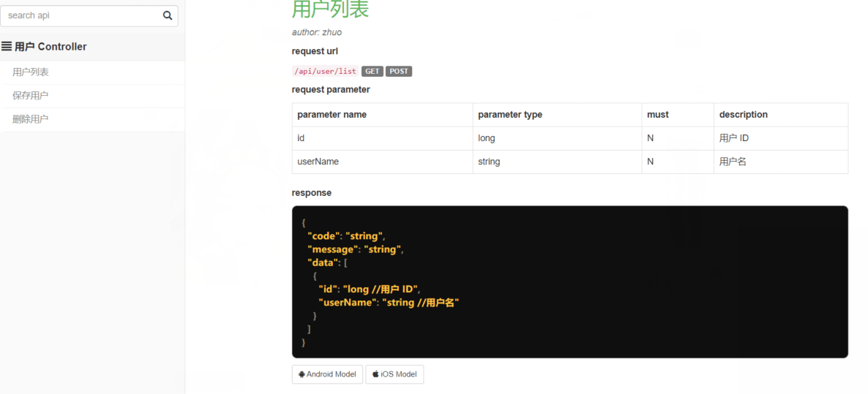Image resolution: width=868 pixels, height=394 pixels.
Task: Open the 删除用户 API entry
Action: pos(31,119)
